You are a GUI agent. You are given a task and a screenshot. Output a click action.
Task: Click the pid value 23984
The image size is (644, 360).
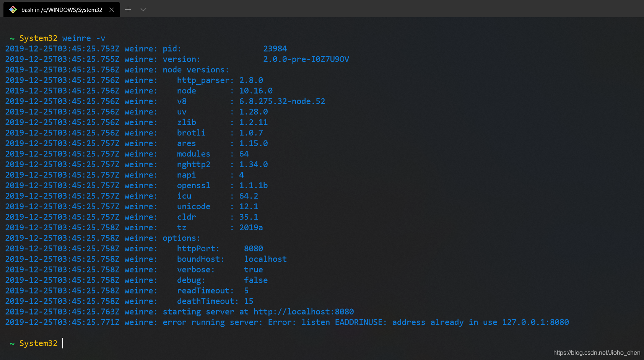point(275,49)
